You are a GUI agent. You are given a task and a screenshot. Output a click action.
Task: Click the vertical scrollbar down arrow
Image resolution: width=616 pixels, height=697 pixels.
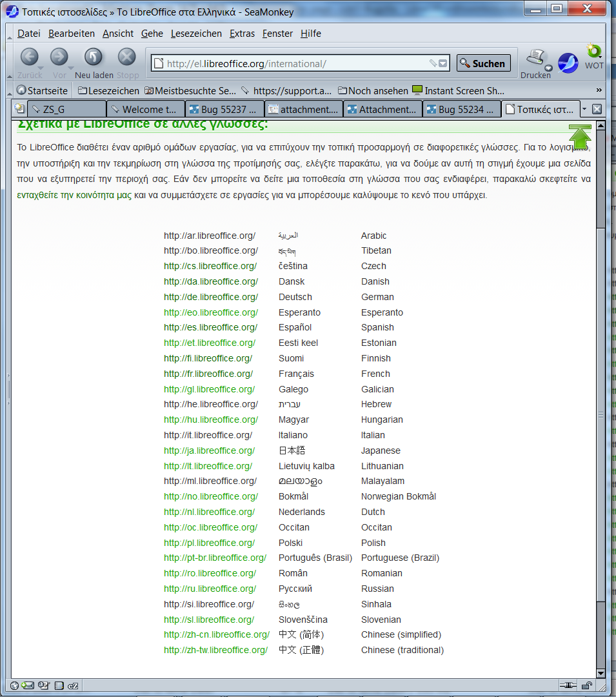click(x=601, y=672)
